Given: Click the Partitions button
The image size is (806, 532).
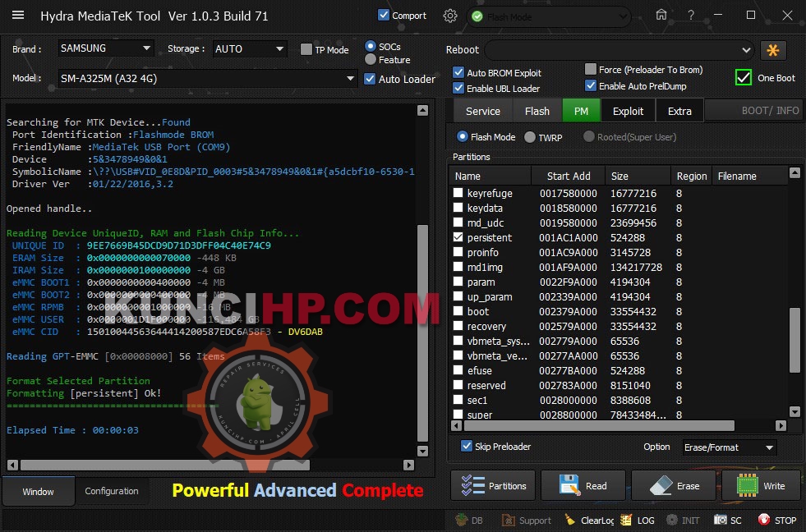Looking at the screenshot, I should coord(493,485).
